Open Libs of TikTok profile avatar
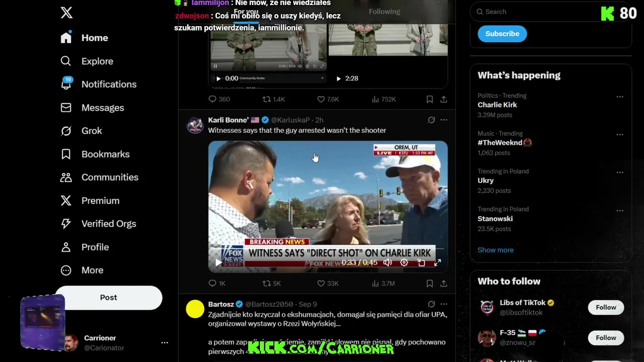The height and width of the screenshot is (362, 644). pos(487,307)
